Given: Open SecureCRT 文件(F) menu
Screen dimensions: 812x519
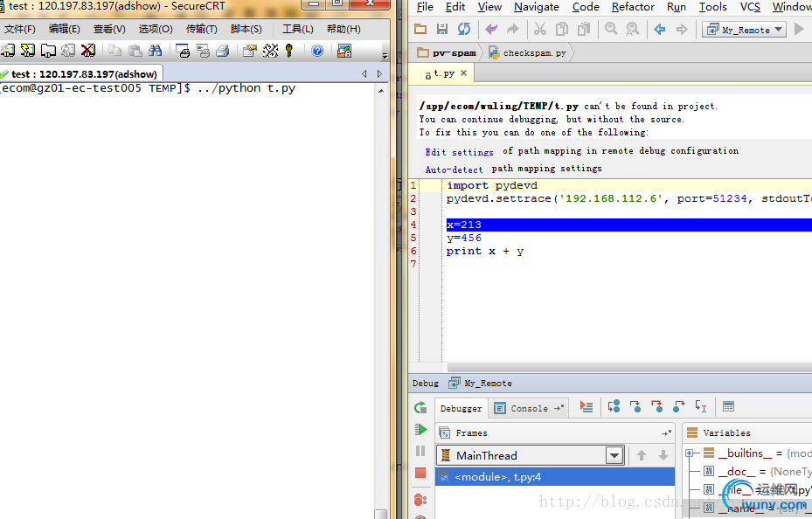Looking at the screenshot, I should (x=20, y=29).
